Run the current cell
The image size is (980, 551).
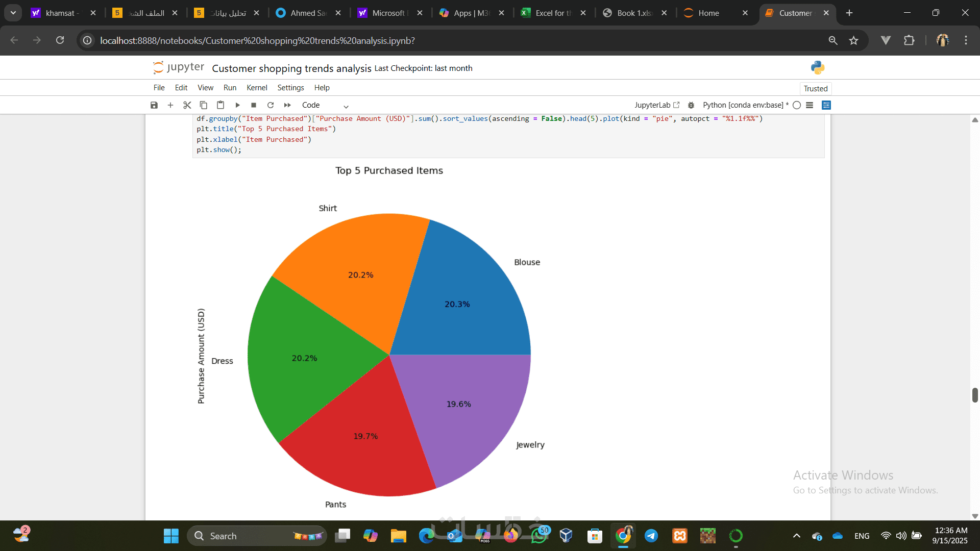[237, 105]
